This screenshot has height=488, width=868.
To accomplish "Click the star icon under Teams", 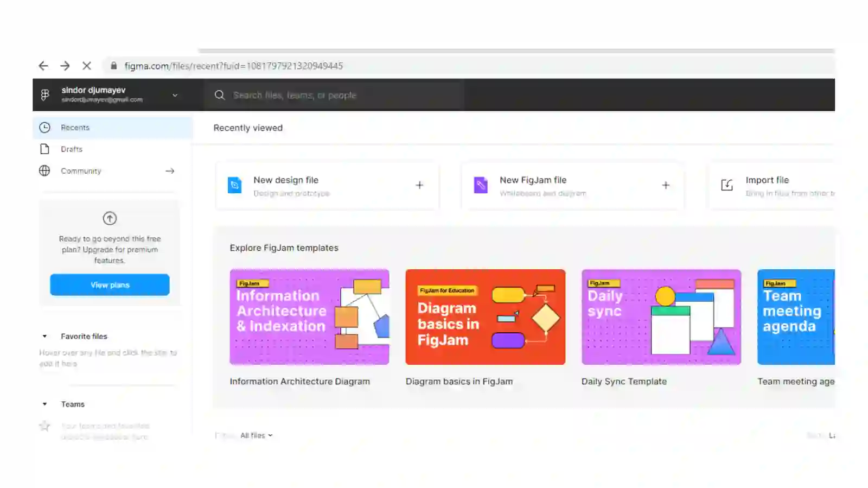I will click(44, 426).
